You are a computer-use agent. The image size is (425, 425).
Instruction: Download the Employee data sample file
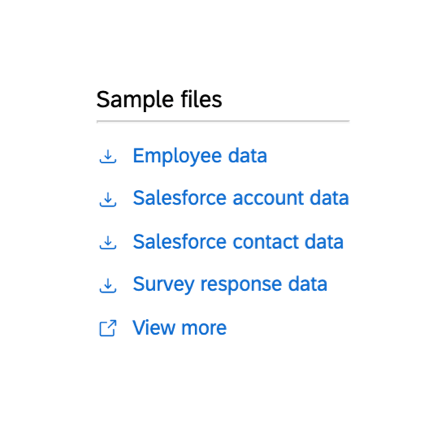(200, 156)
